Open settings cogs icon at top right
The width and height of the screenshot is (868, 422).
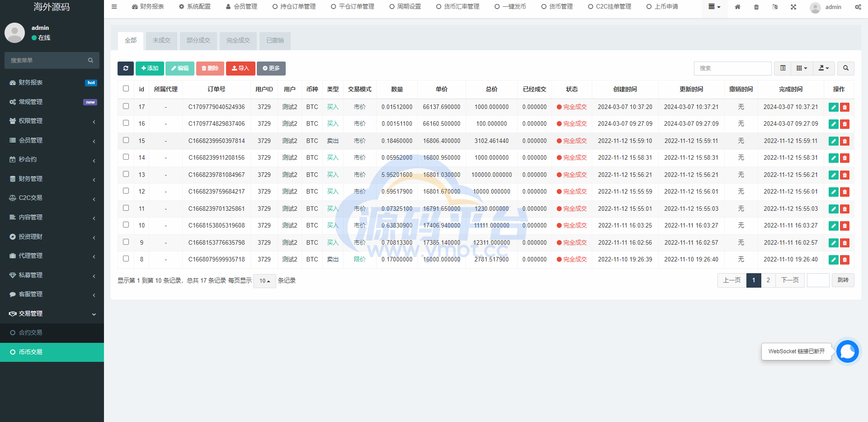[x=858, y=7]
